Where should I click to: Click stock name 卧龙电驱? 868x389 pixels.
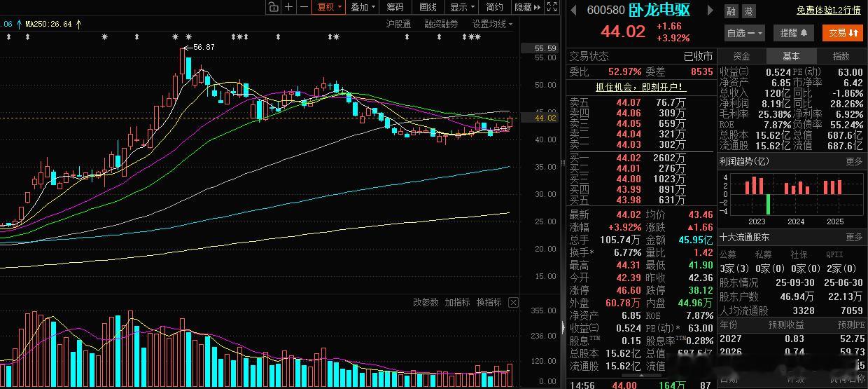659,11
